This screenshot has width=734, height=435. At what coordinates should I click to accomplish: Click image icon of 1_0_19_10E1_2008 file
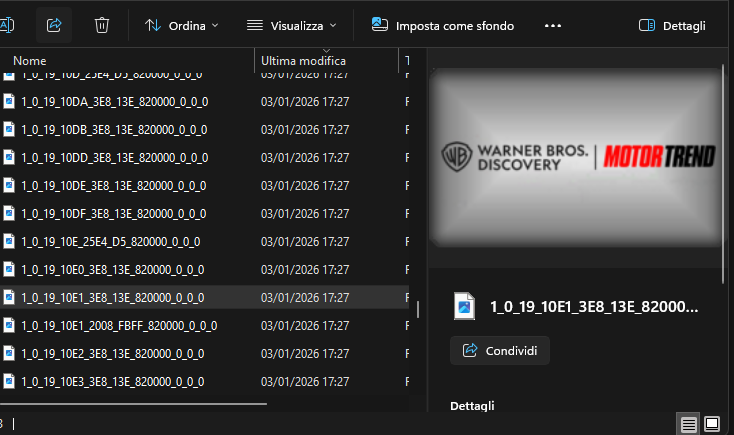9,325
